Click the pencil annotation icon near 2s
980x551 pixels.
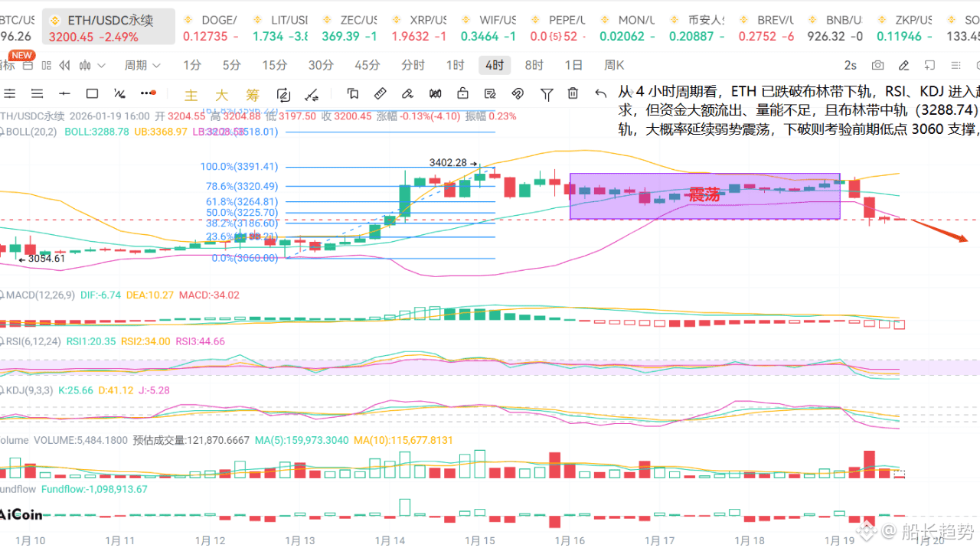tap(903, 65)
